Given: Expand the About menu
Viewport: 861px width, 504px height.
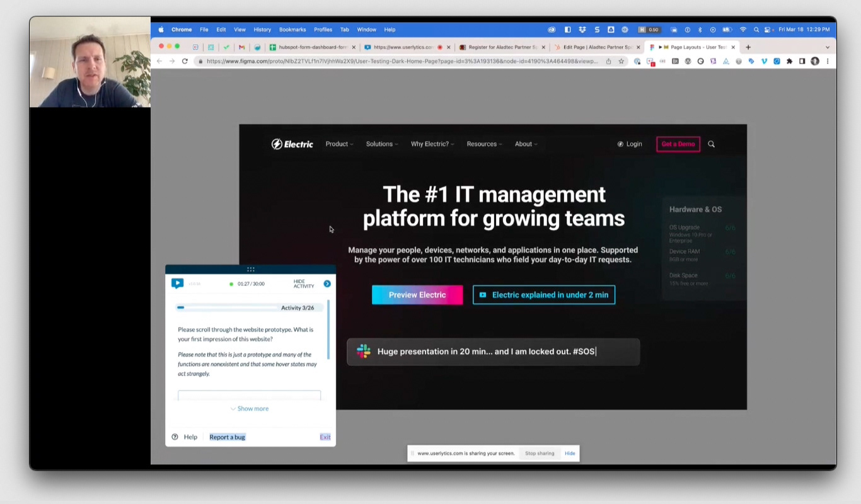Looking at the screenshot, I should tap(526, 144).
